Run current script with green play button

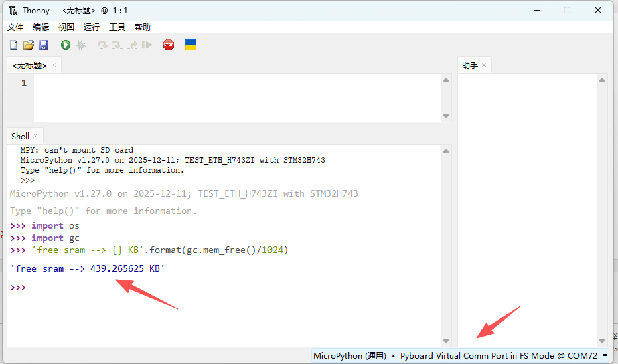(66, 45)
